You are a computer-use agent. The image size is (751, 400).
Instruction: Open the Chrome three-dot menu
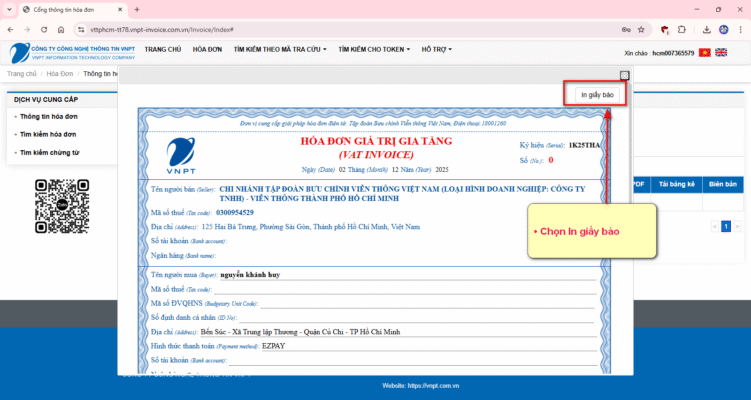click(740, 30)
